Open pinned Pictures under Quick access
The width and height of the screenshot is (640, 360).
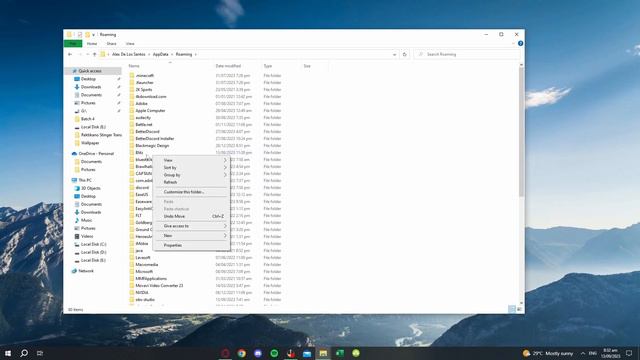[88, 103]
